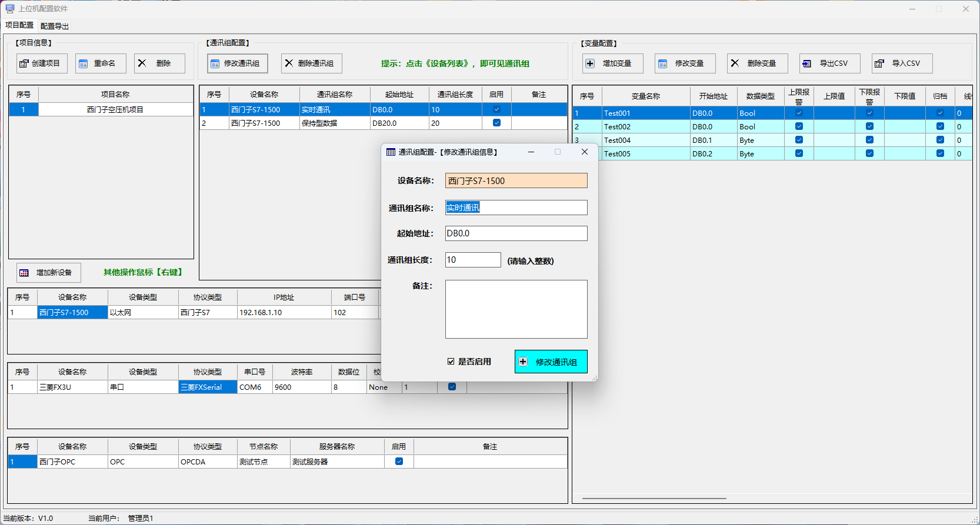Click the 创建项目 create project icon

[x=24, y=63]
